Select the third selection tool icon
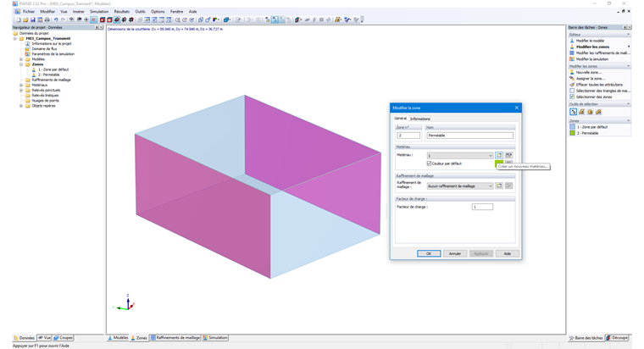This screenshot has width=644, height=349. [x=591, y=112]
